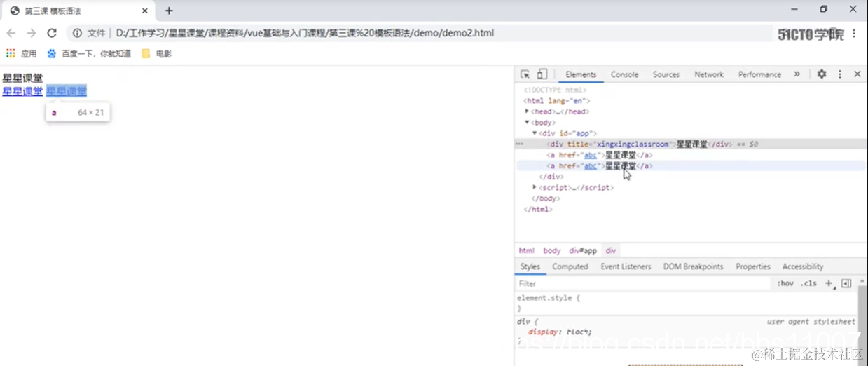
Task: Switch to the Console tab
Action: click(x=624, y=74)
